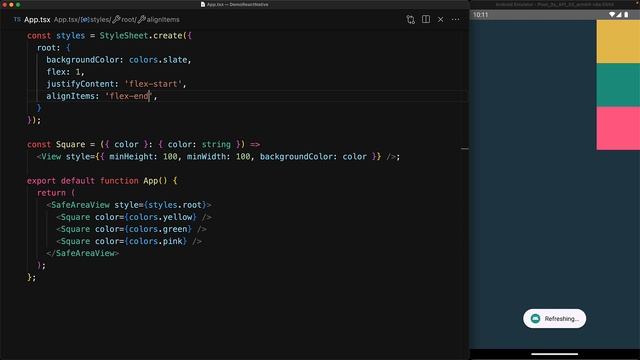Select the App.tsx breadcrumb segment
This screenshot has height=360, width=640.
(x=66, y=20)
